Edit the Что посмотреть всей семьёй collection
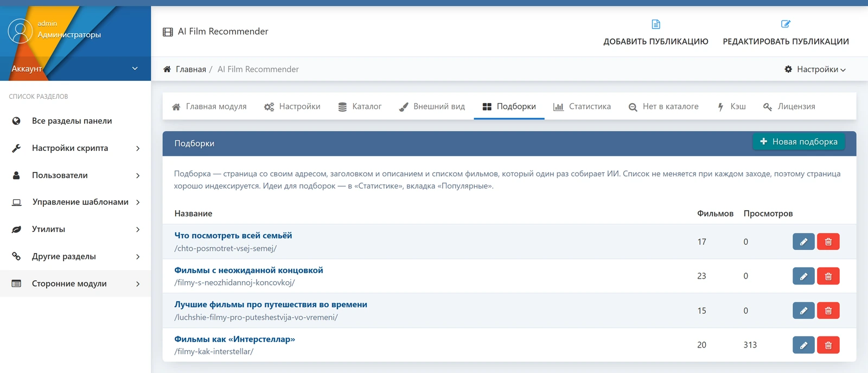The height and width of the screenshot is (373, 868). tap(803, 242)
